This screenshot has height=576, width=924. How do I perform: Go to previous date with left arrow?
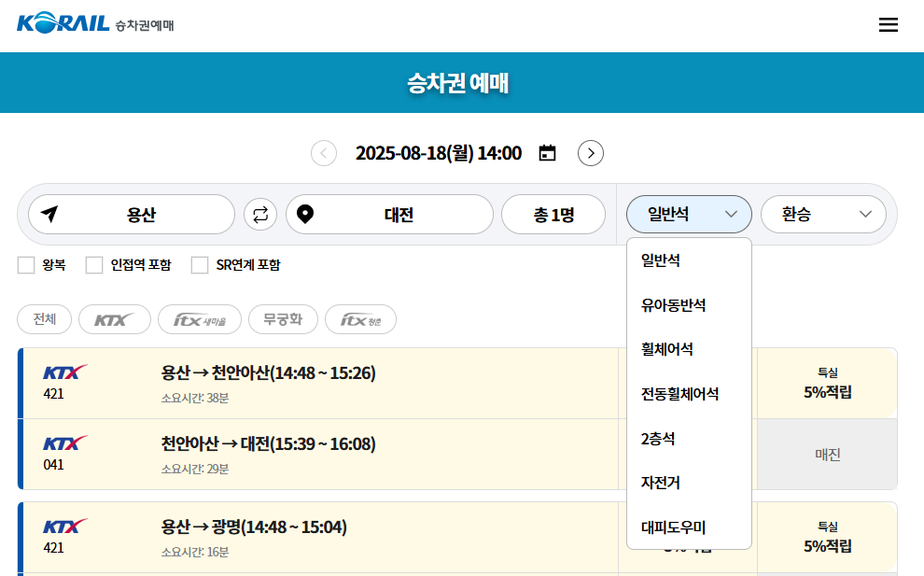pos(324,153)
